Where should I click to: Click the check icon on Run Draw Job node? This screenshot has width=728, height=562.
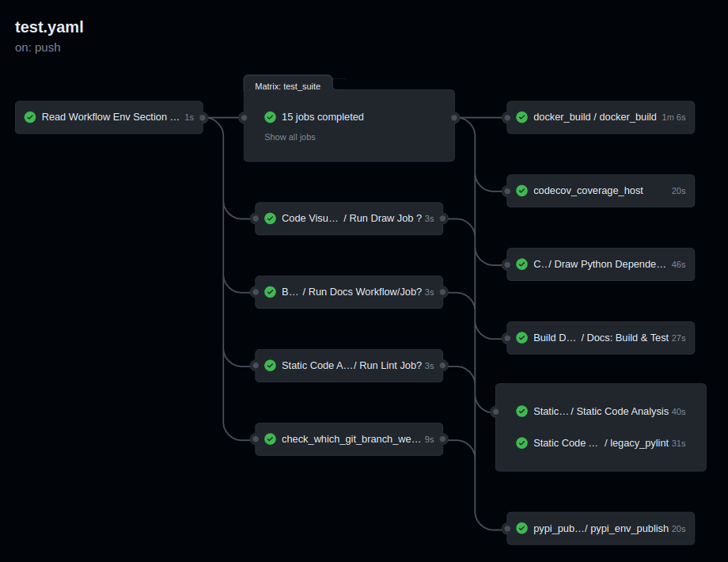[270, 218]
